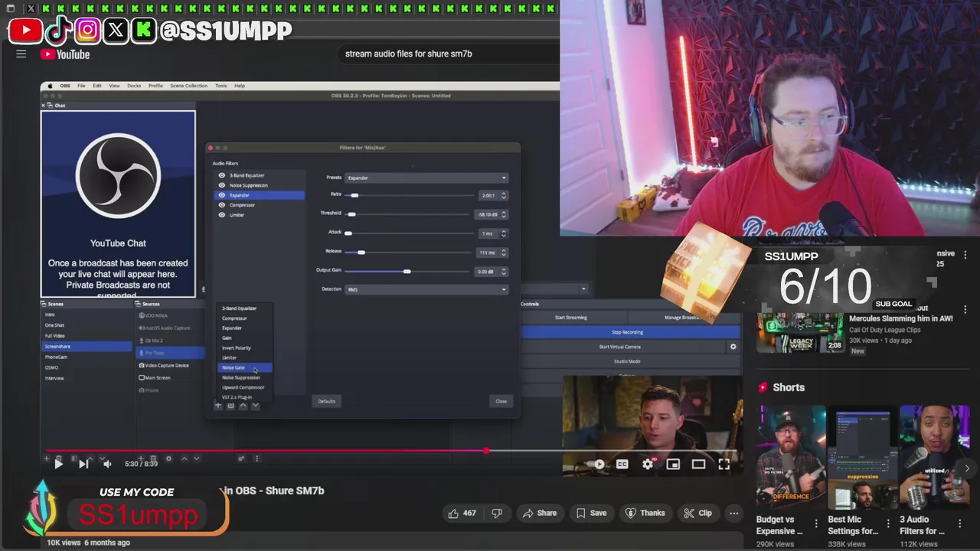980x551 pixels.
Task: Open the OBS Docks menu
Action: (134, 86)
